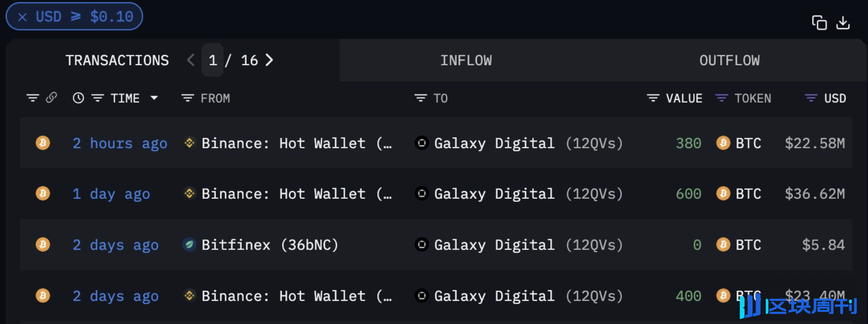Remove the USD ≥ $0.10 filter
868x324 pixels.
coord(22,16)
